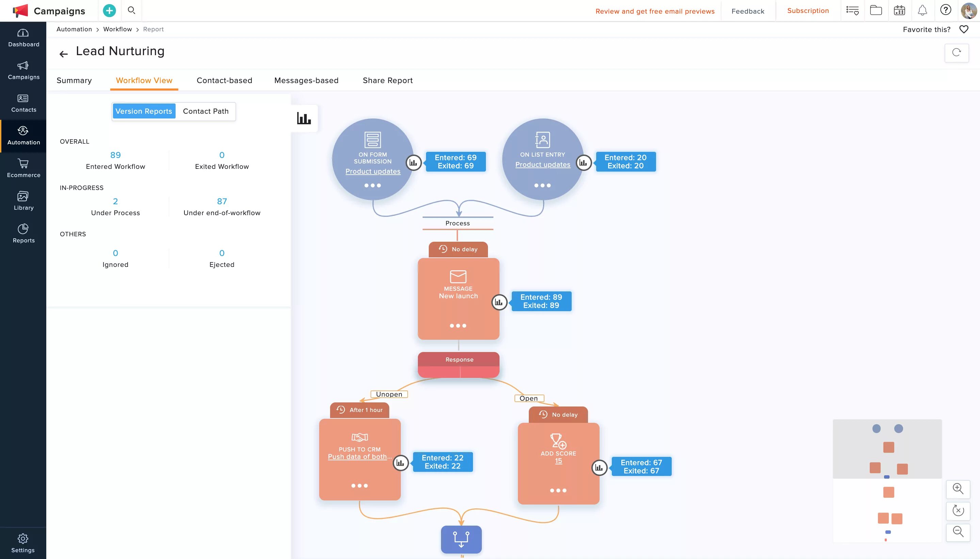
Task: Click the zoom in magnifier
Action: (x=958, y=489)
